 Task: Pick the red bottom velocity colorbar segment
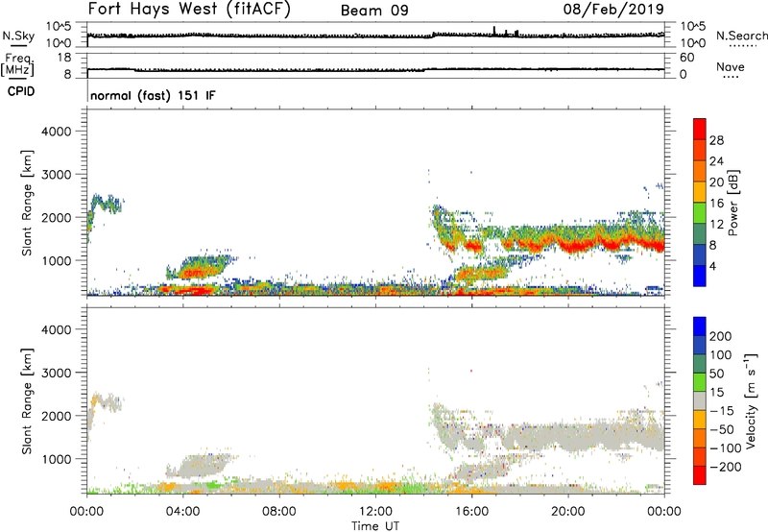coord(700,475)
